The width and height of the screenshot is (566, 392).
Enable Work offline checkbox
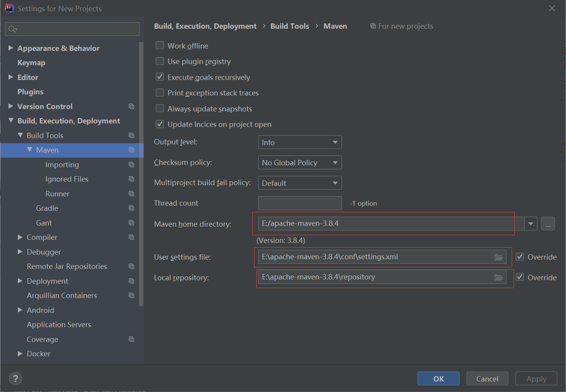click(160, 45)
